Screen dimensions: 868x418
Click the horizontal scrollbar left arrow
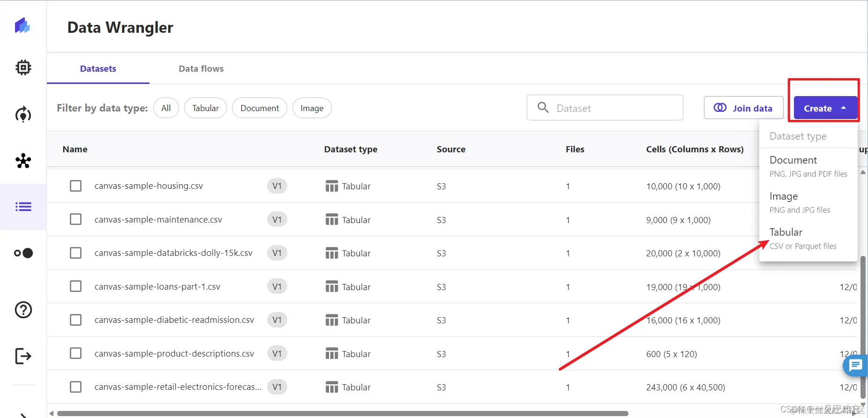click(52, 413)
